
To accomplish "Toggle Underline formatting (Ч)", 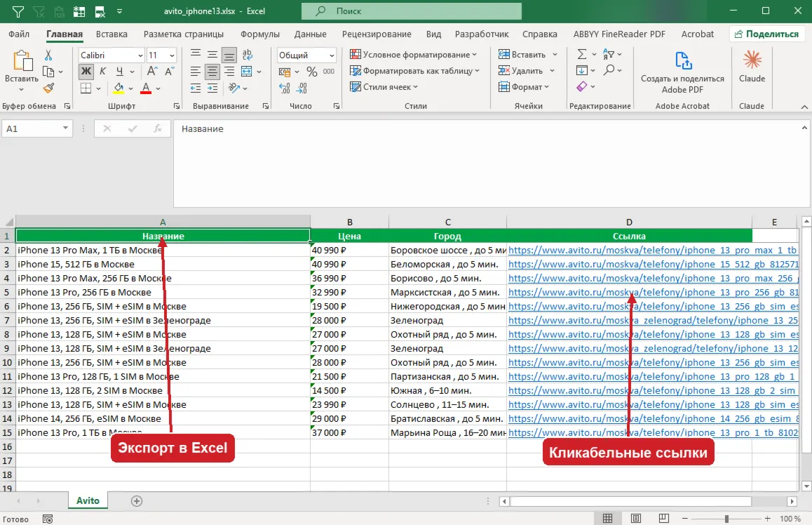I will point(120,72).
